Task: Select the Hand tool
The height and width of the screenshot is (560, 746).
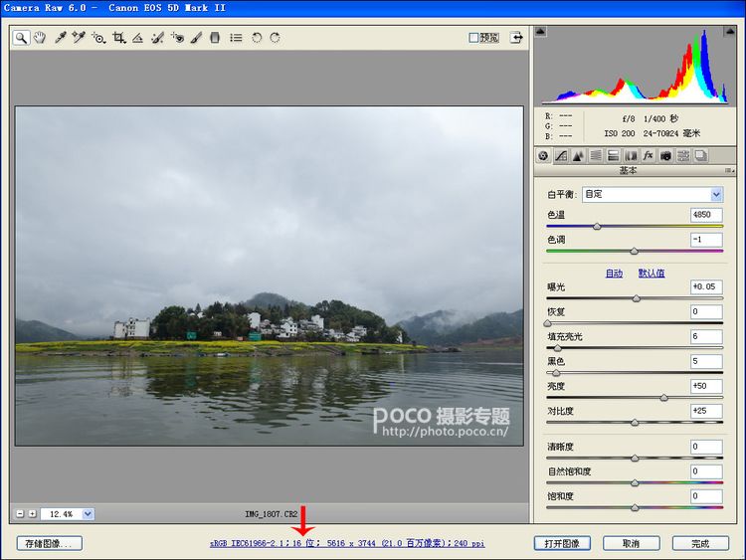Action: click(40, 38)
